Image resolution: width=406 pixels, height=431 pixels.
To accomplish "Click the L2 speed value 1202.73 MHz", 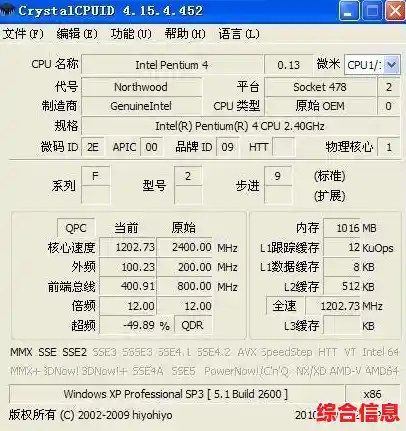I will click(x=333, y=306).
